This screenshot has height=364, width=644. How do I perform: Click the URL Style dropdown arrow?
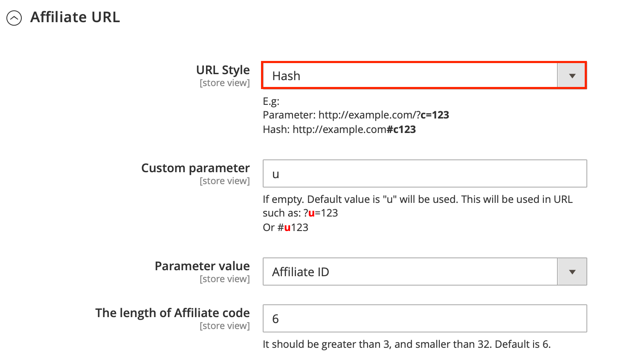pos(571,75)
